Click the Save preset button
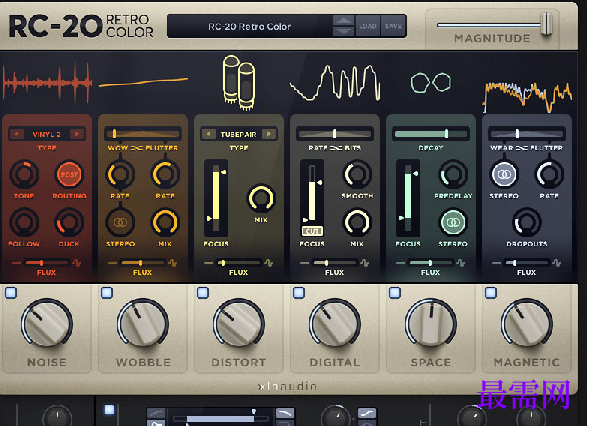The height and width of the screenshot is (426, 589). [x=393, y=26]
